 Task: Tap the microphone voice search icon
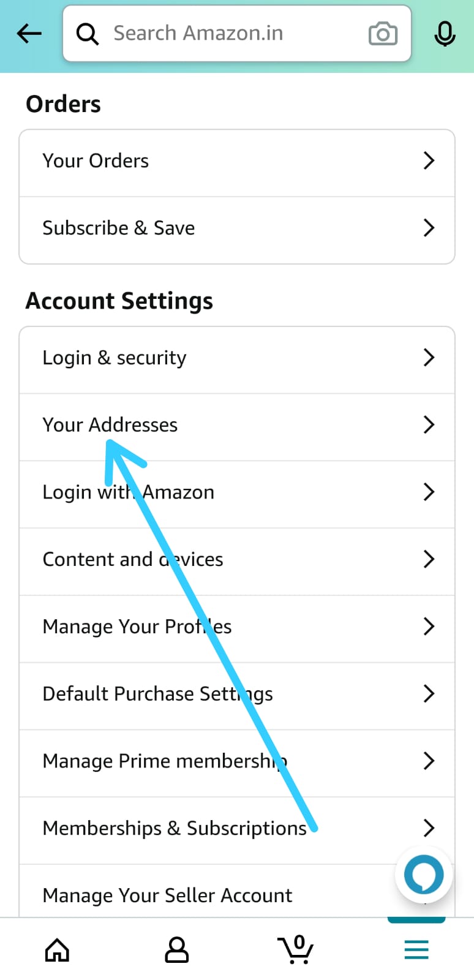pos(445,34)
